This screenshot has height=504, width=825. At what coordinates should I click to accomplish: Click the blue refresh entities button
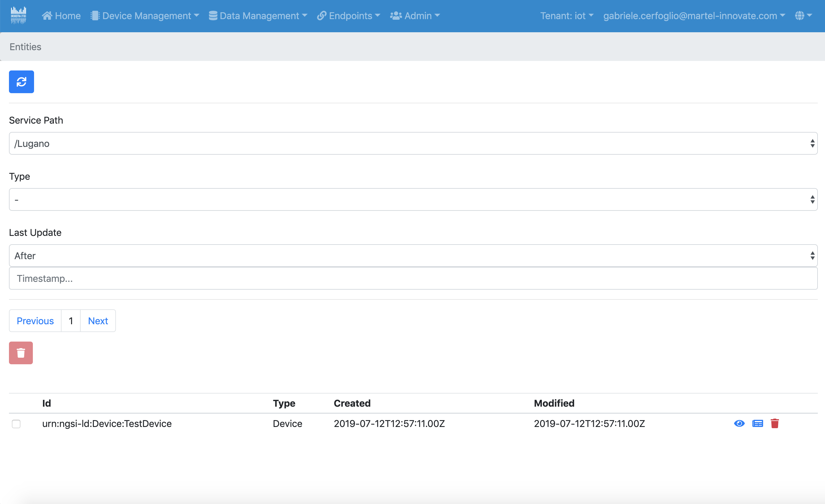tap(22, 82)
